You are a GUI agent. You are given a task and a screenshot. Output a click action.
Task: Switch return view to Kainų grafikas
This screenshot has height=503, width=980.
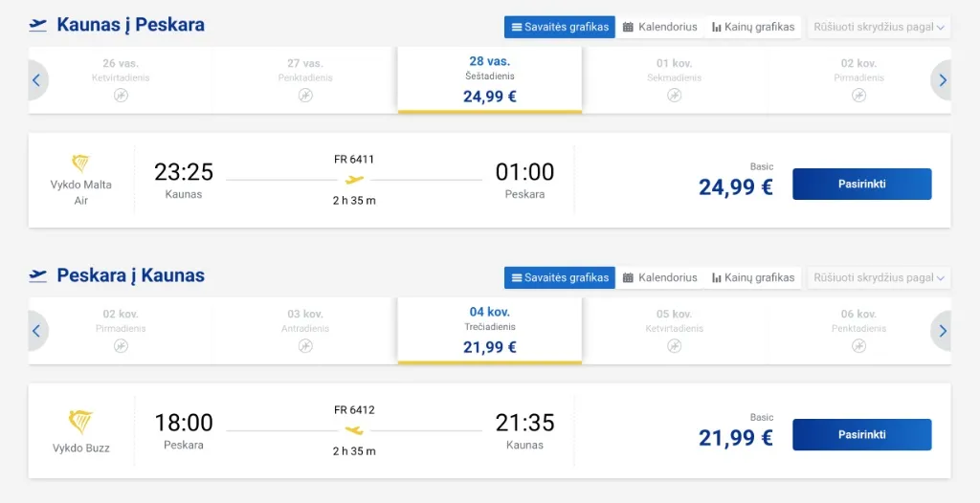(753, 277)
